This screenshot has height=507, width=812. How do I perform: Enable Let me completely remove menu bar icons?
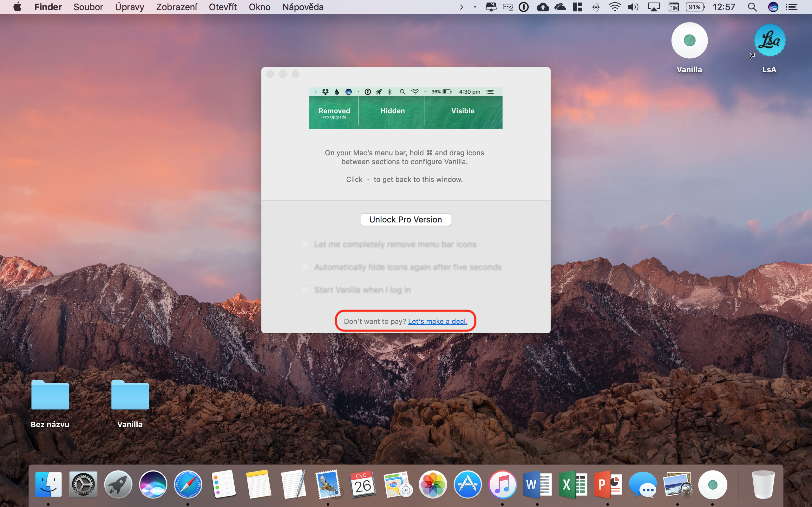coord(305,244)
